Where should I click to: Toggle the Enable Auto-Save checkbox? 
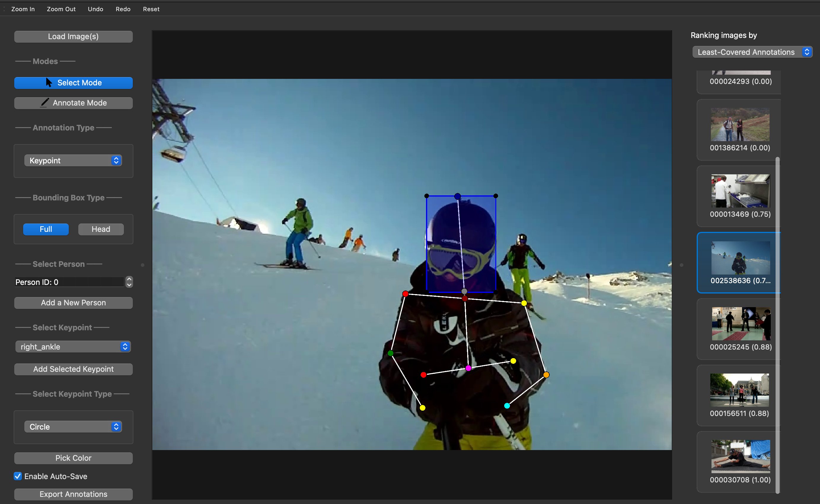(x=18, y=476)
